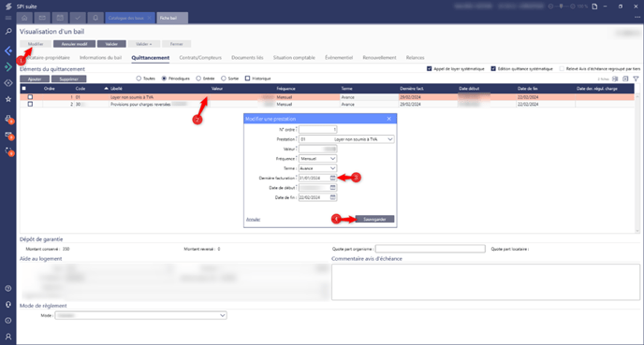Open calendar picker for Date de fin
Screen dimensions: 644x345
coord(332,197)
